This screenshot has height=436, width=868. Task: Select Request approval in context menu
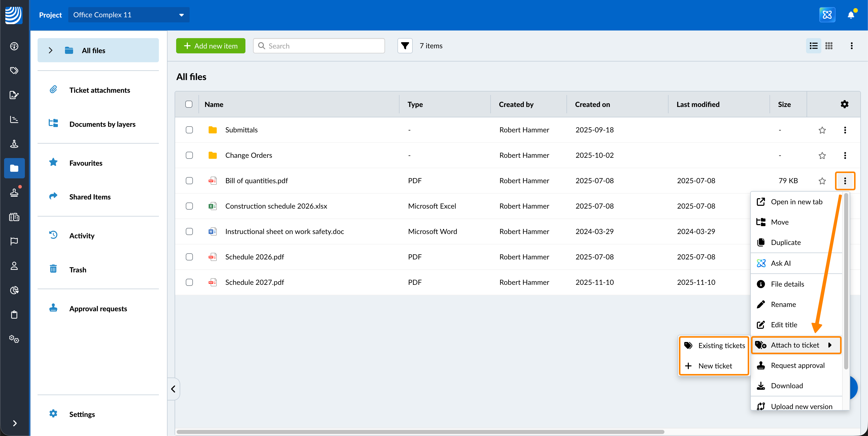coord(797,366)
